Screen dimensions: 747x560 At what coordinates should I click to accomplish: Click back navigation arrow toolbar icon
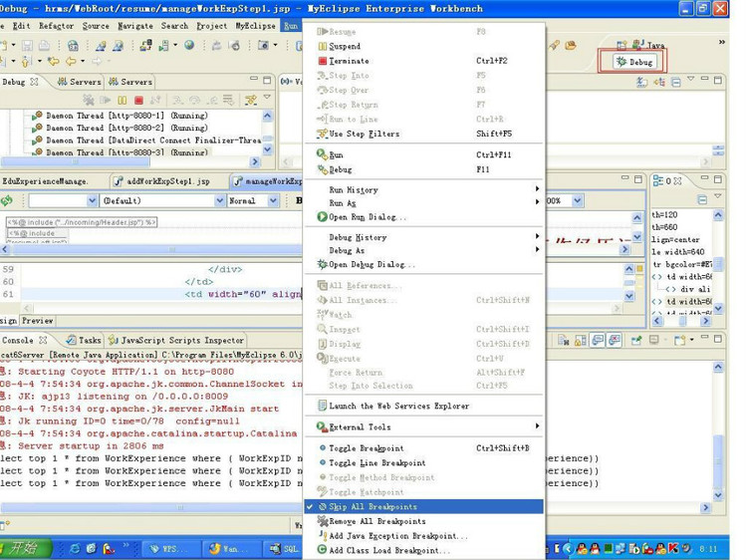tap(71, 61)
